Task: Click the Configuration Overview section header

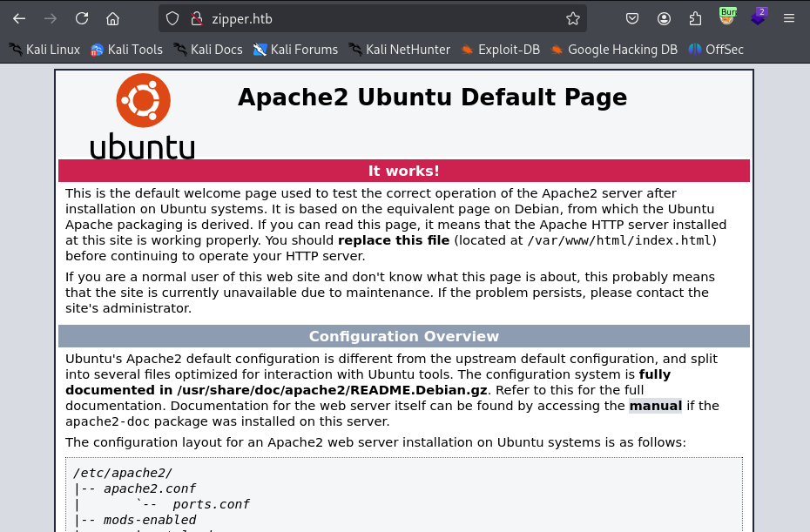Action: tap(404, 336)
